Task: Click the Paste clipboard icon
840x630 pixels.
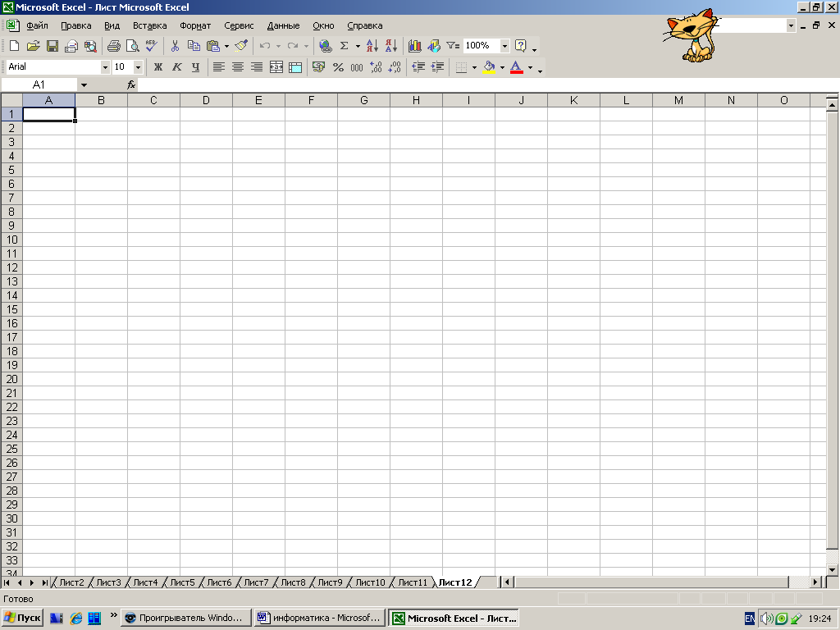Action: (x=213, y=46)
